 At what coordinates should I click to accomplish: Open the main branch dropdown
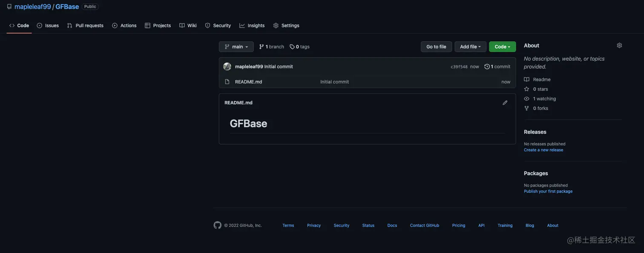pyautogui.click(x=236, y=47)
